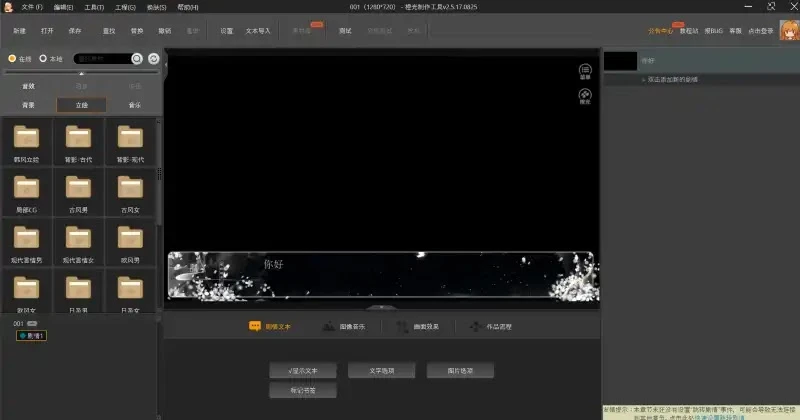Switch to the 音乐 tab
Image resolution: width=800 pixels, height=420 pixels.
[135, 105]
